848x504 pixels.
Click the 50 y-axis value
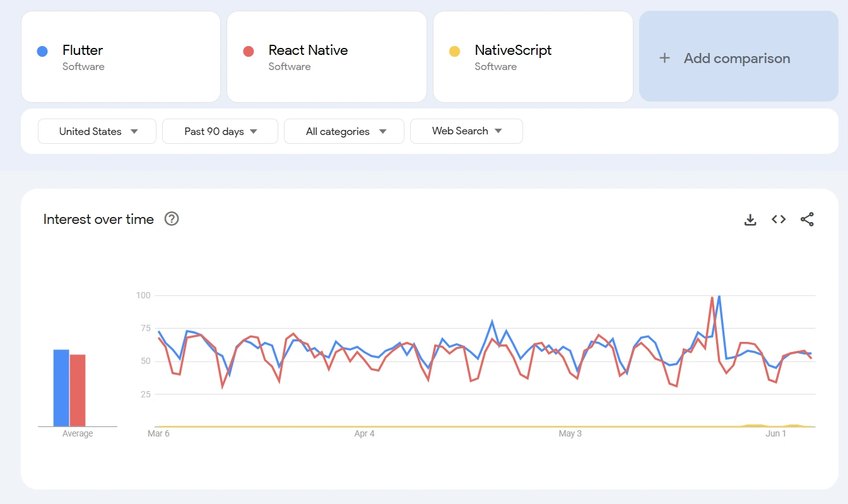pos(146,361)
